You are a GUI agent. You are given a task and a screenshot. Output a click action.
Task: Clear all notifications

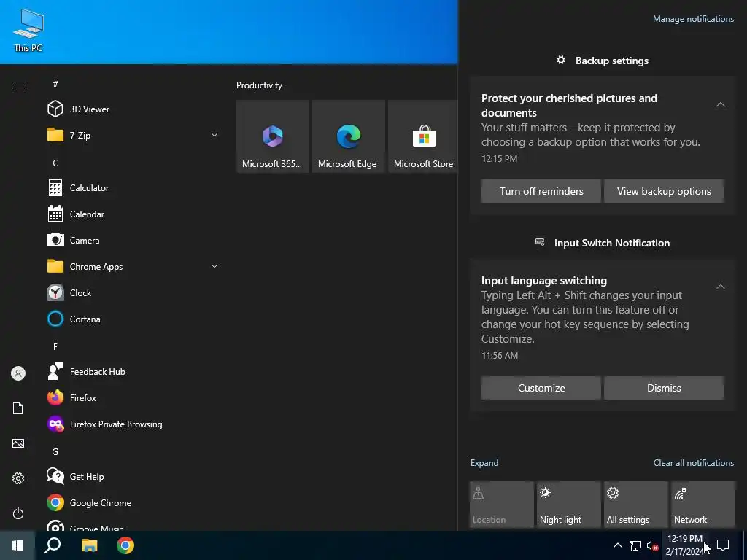693,463
